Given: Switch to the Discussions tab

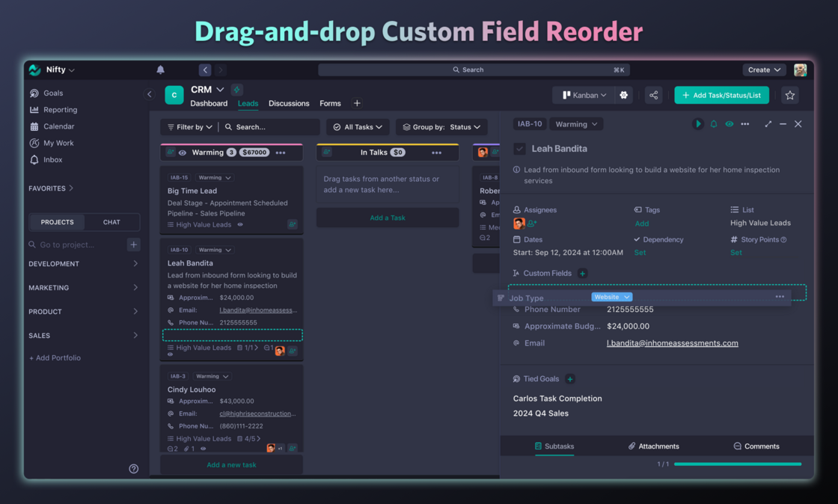Looking at the screenshot, I should tap(289, 103).
